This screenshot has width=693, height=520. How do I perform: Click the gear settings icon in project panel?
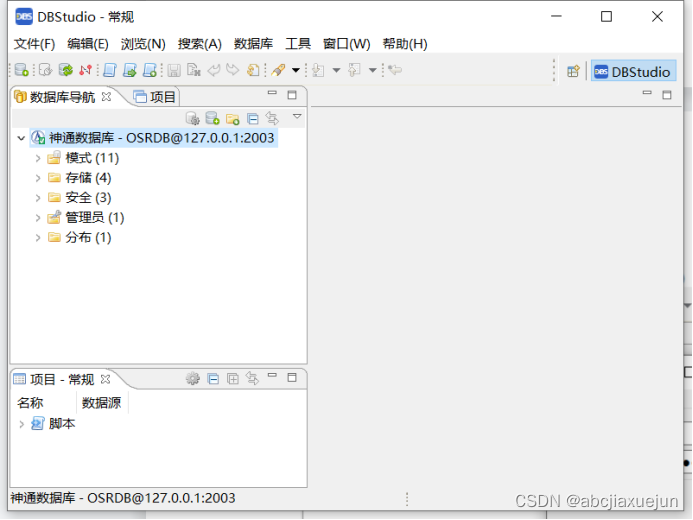point(193,379)
